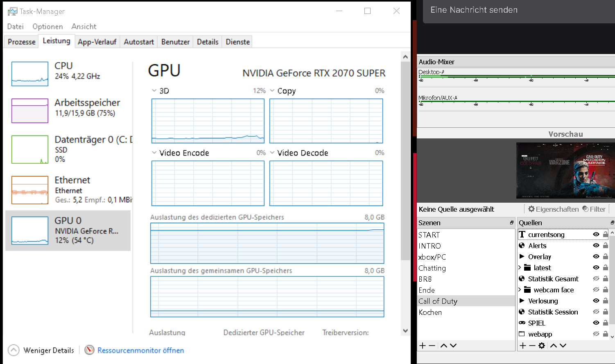Open the Optionen menu

(x=47, y=27)
